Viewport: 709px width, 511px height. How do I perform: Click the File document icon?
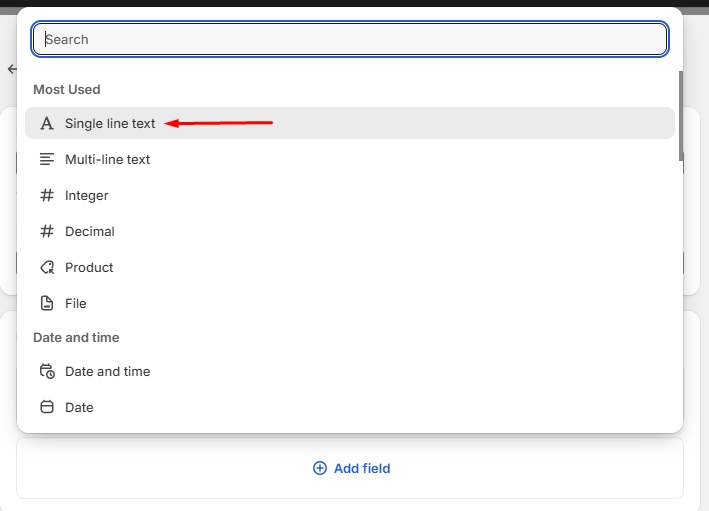tap(46, 304)
